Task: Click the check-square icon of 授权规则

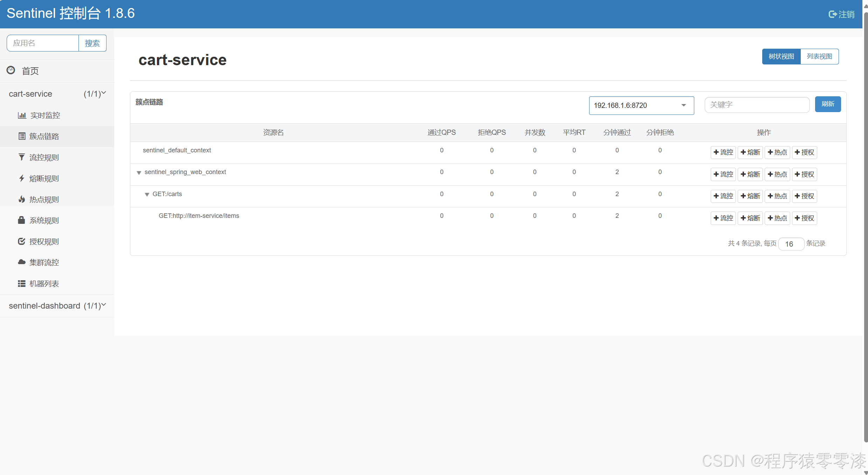Action: click(x=22, y=241)
